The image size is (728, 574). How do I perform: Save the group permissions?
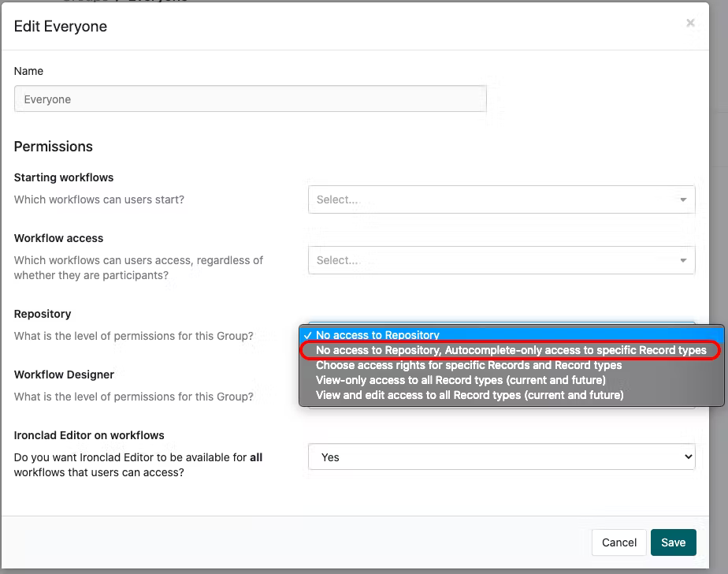click(x=673, y=542)
